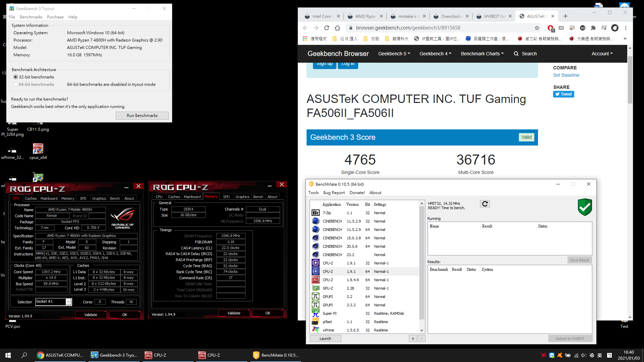644x362 pixels.
Task: Open Purchase menu in Geekbench 3 Tryout
Action: coord(55,17)
